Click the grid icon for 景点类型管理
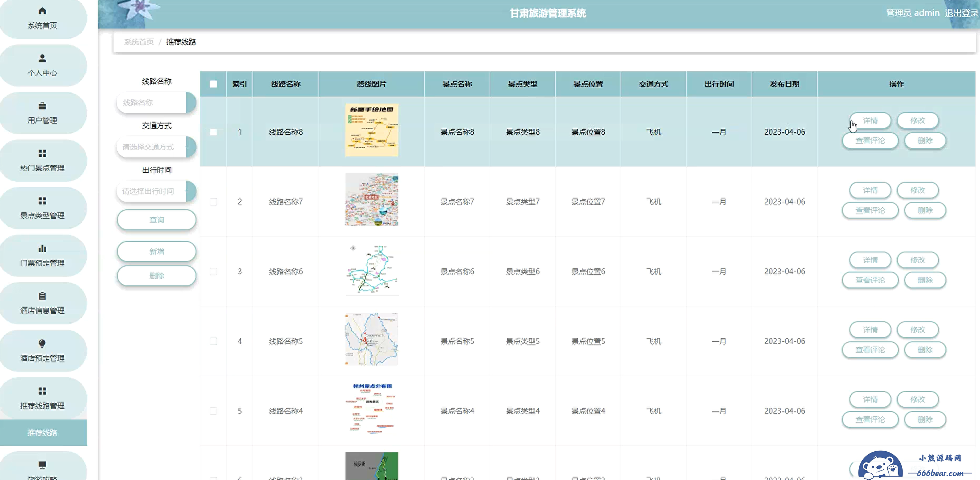The width and height of the screenshot is (980, 480). [42, 201]
